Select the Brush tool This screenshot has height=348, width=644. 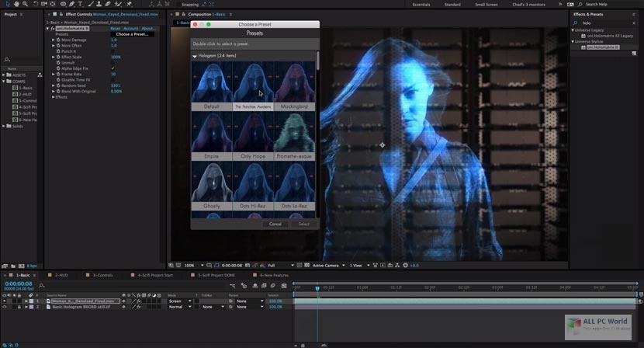(x=91, y=4)
